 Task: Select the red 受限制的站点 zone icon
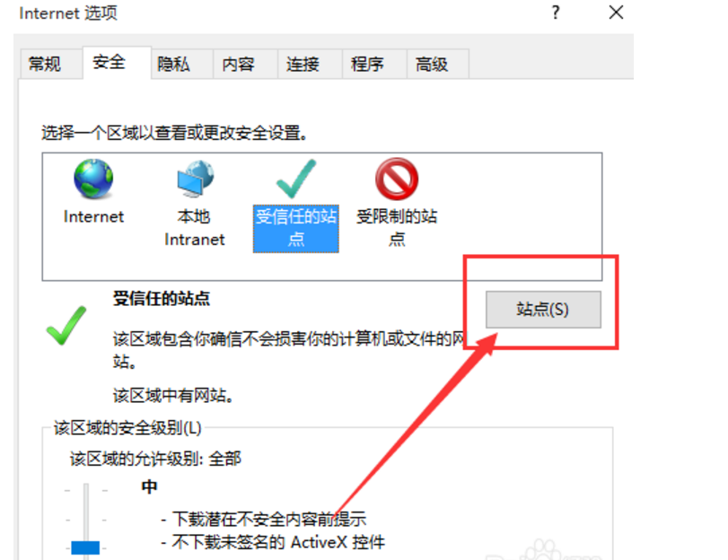click(397, 179)
